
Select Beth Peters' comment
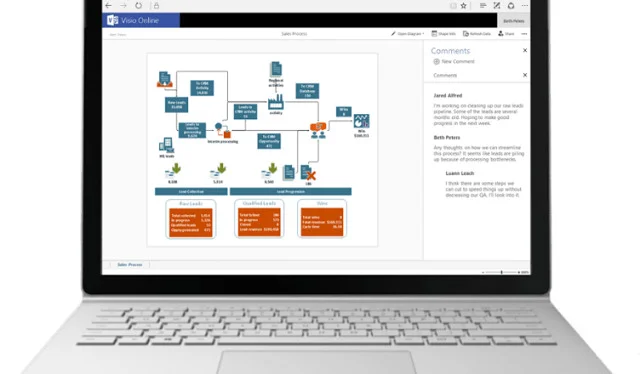[x=478, y=149]
